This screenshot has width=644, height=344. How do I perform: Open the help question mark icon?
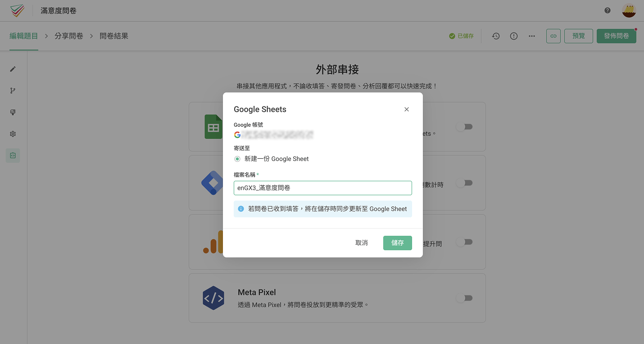(608, 10)
